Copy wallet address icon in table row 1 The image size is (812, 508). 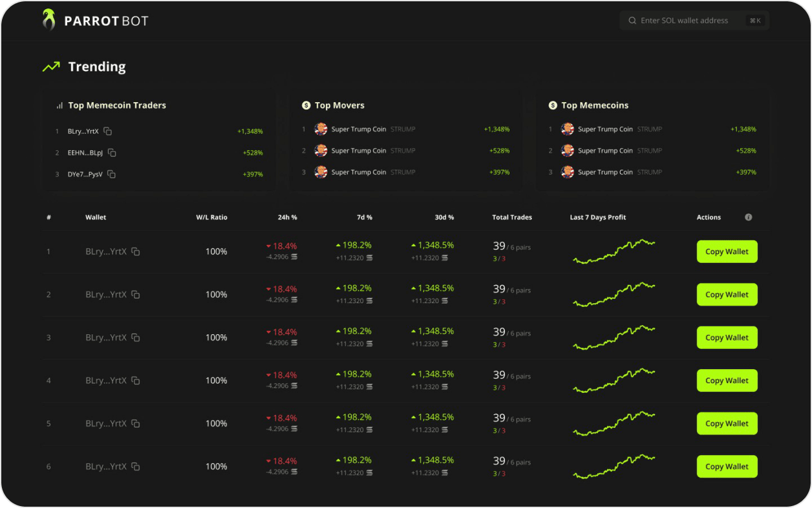coord(136,251)
